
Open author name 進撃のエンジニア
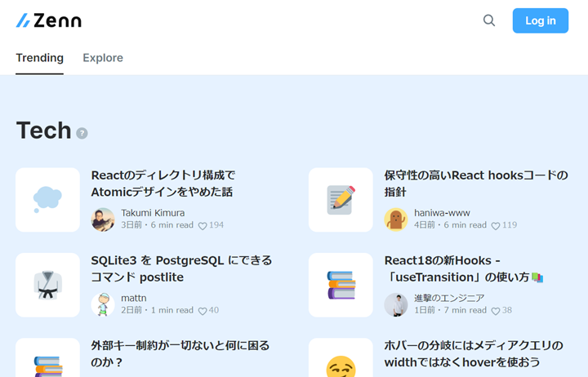point(449,298)
